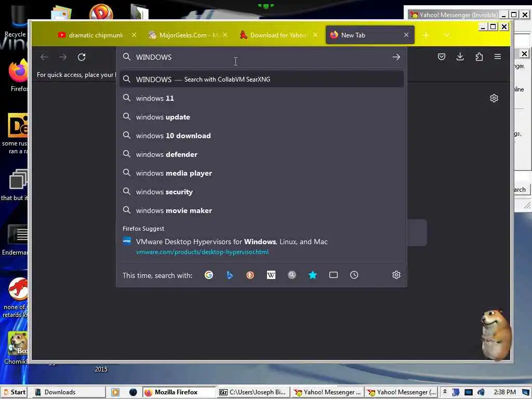
Task: Close the MajorGeeks.Com tab
Action: click(x=225, y=35)
